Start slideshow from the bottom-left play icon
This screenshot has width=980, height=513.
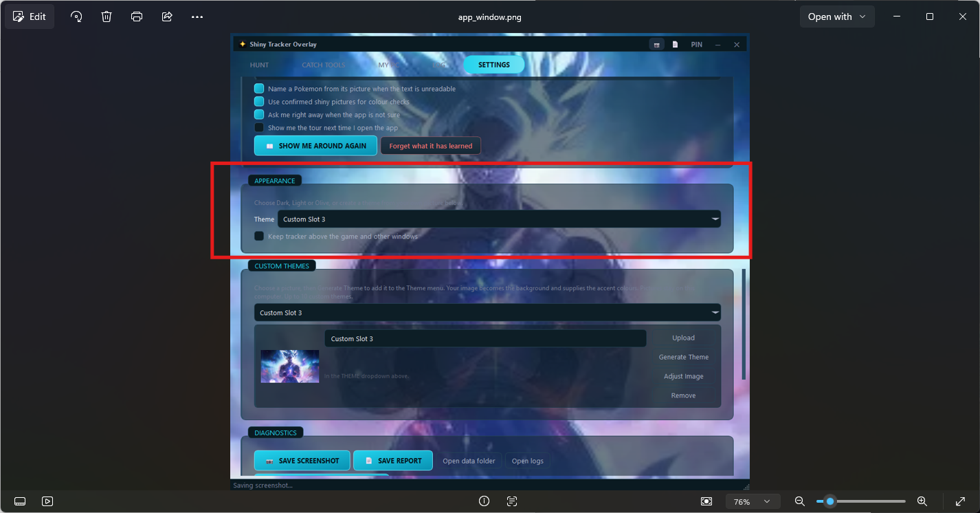click(x=47, y=501)
